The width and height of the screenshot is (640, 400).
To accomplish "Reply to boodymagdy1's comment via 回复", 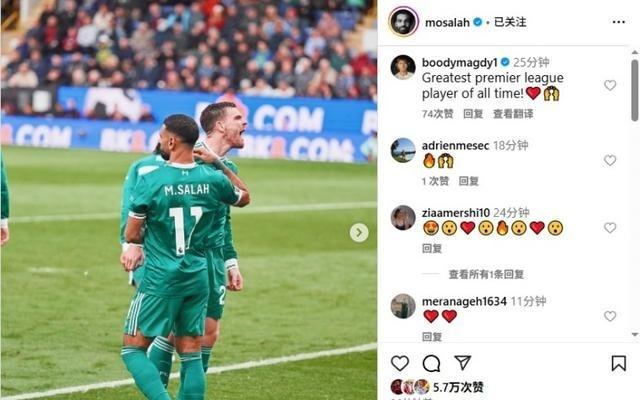I will coord(473,113).
